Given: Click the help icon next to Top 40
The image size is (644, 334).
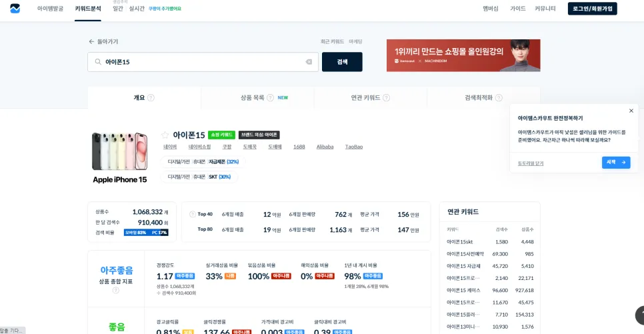Looking at the screenshot, I should point(192,214).
